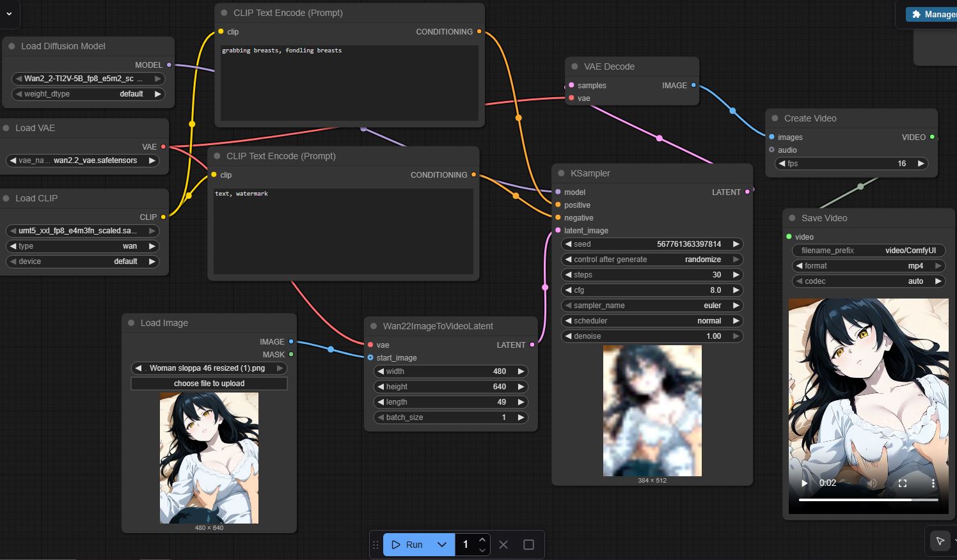The height and width of the screenshot is (560, 957).
Task: Decrease height using its left arrow
Action: pyautogui.click(x=381, y=387)
